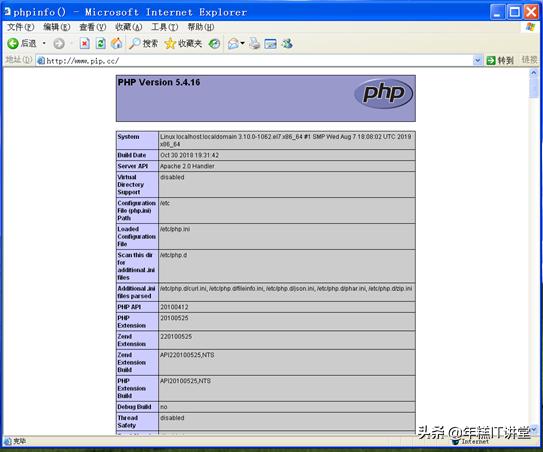Click the /etc/php.ini loaded configuration value
The width and height of the screenshot is (543, 452).
click(175, 229)
